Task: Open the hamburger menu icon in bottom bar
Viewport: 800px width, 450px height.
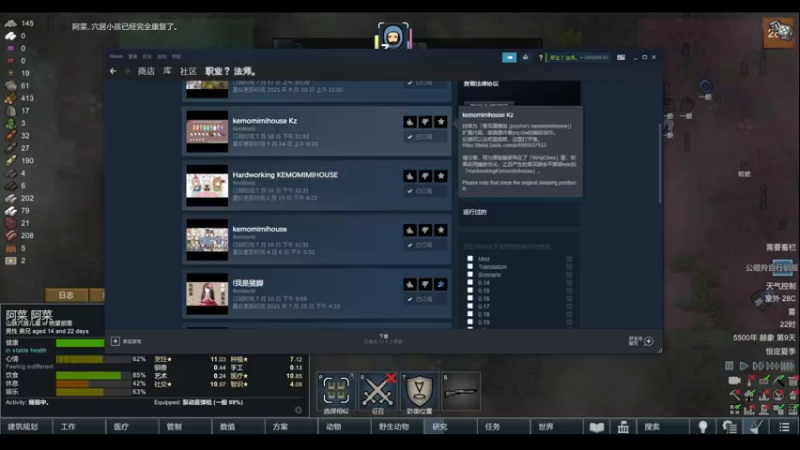Action: pyautogui.click(x=784, y=427)
